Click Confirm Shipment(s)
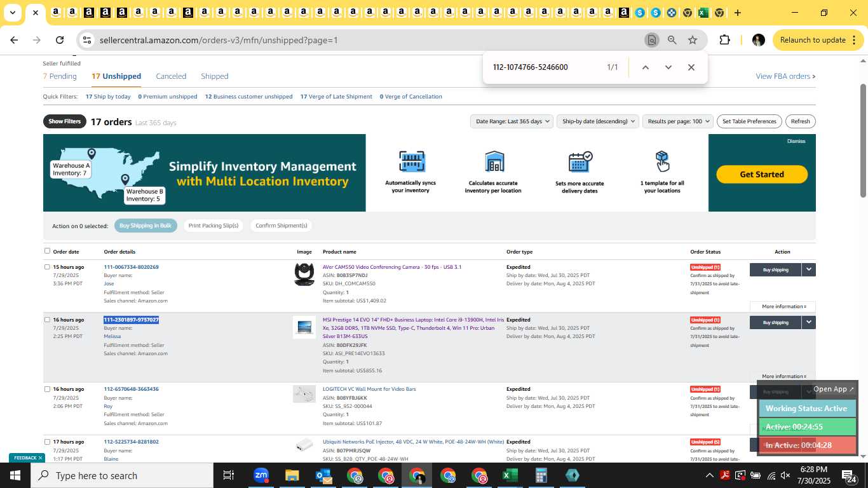Screen dimensions: 868x488 281,226
